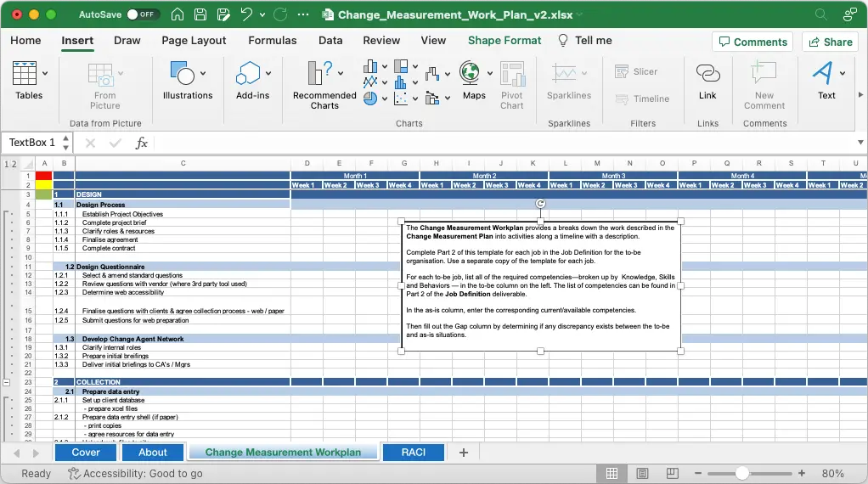This screenshot has width=868, height=484.
Task: Click the Name Box showing TextBox 1
Action: tap(31, 143)
